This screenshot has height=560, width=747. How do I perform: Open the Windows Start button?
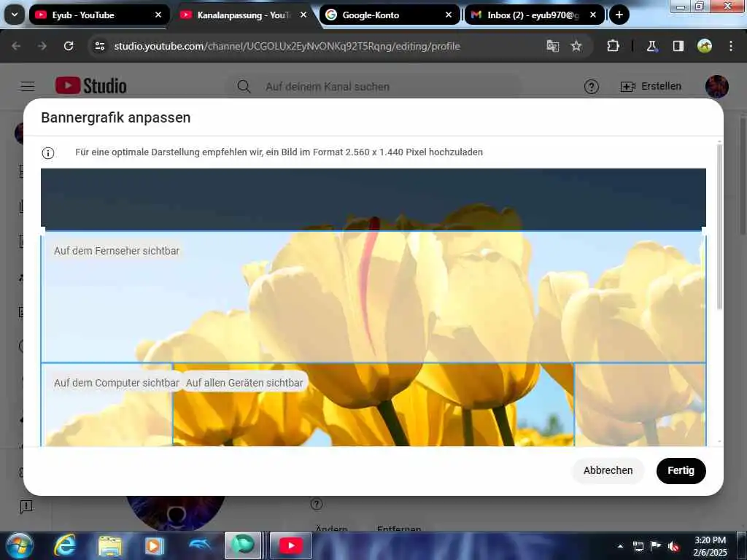[19, 545]
